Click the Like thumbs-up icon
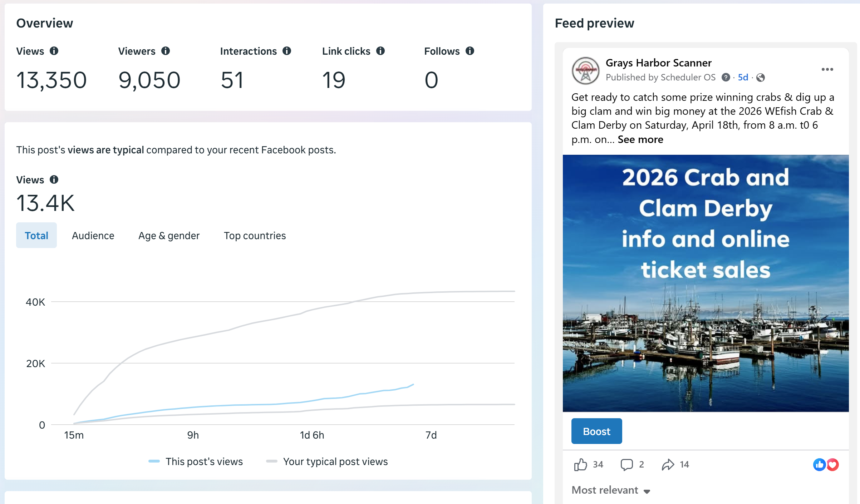Viewport: 860px width, 504px height. pyautogui.click(x=580, y=464)
